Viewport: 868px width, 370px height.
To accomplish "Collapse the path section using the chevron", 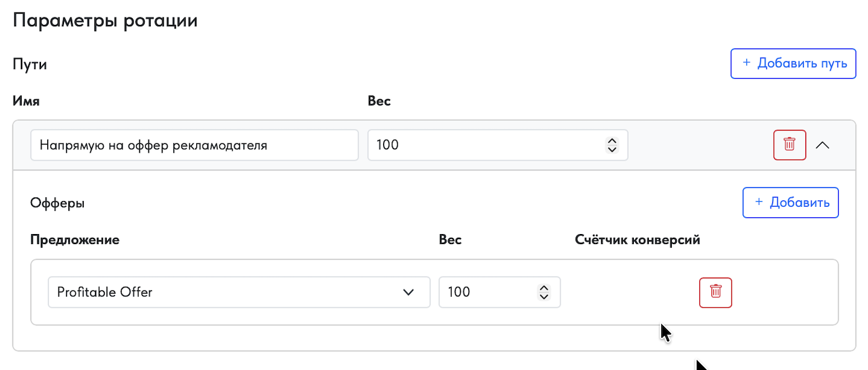I will point(822,145).
